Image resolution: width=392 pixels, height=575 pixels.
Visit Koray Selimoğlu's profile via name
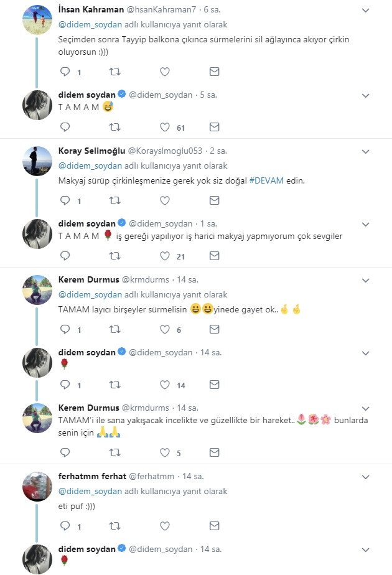point(91,151)
